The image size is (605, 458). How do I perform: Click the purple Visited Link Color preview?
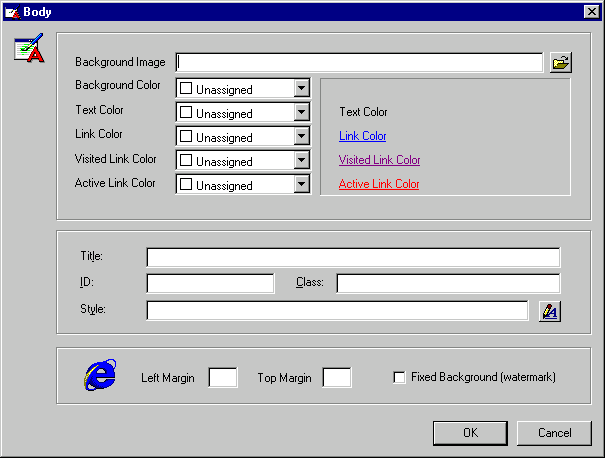click(x=379, y=160)
